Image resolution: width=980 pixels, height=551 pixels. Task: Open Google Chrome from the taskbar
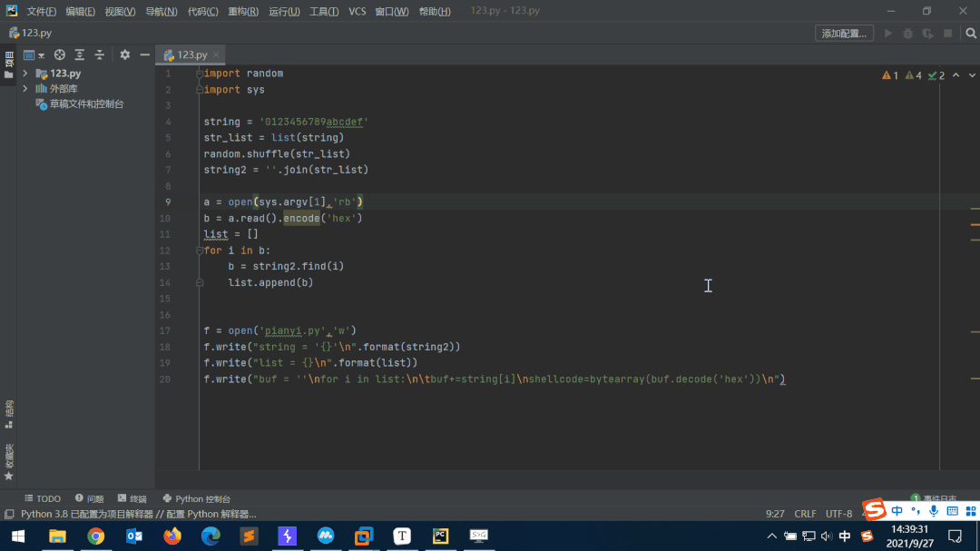(95, 536)
